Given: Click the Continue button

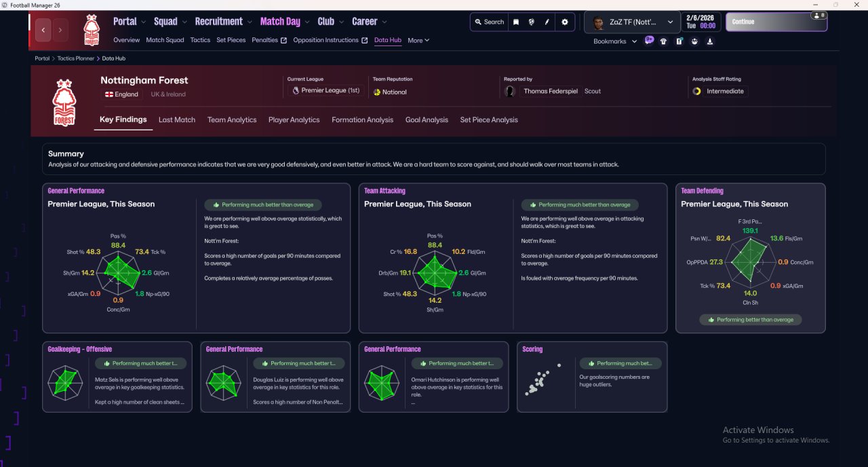Looking at the screenshot, I should pos(776,22).
